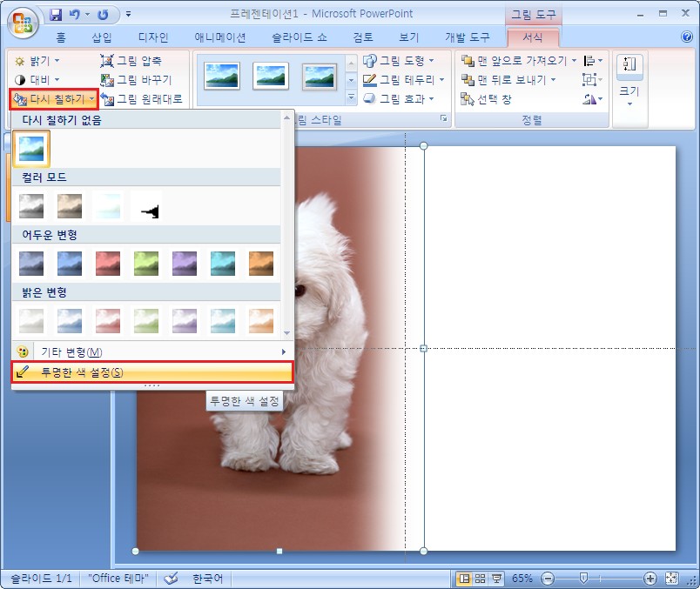Image resolution: width=700 pixels, height=589 pixels.
Task: Click recolor gallery scroll down arrow
Action: coord(286,333)
